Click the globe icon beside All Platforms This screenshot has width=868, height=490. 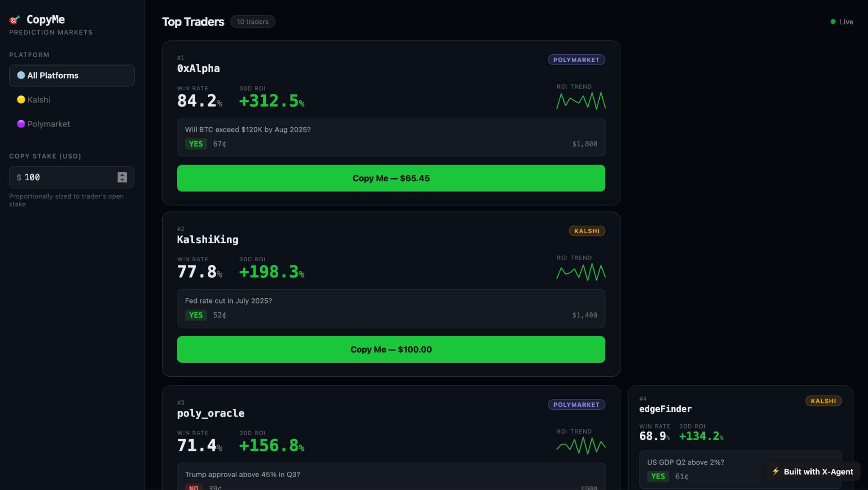[x=21, y=75]
